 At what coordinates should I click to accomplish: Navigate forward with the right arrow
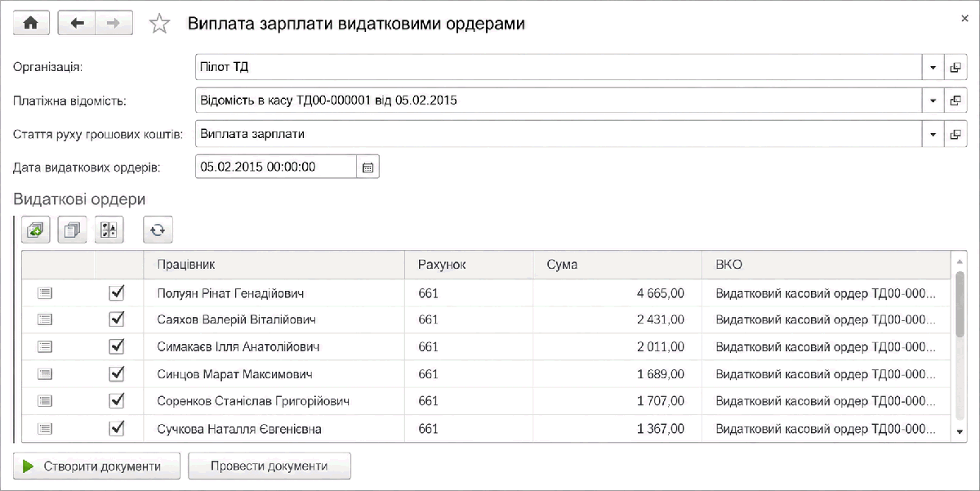click(x=114, y=23)
